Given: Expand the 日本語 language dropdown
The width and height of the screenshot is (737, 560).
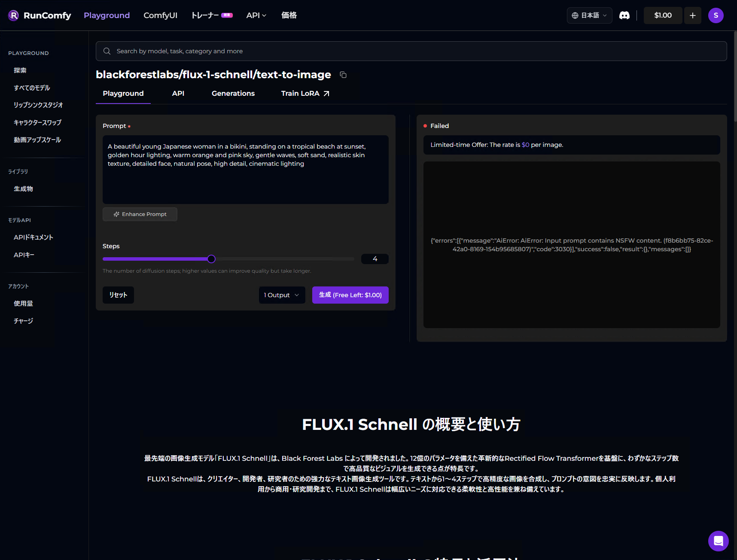Looking at the screenshot, I should tap(589, 15).
